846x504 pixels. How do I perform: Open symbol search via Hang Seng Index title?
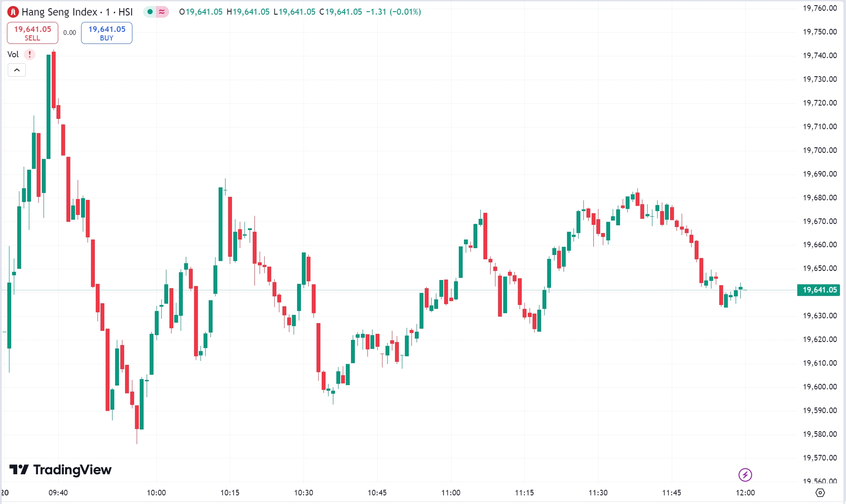(60, 12)
